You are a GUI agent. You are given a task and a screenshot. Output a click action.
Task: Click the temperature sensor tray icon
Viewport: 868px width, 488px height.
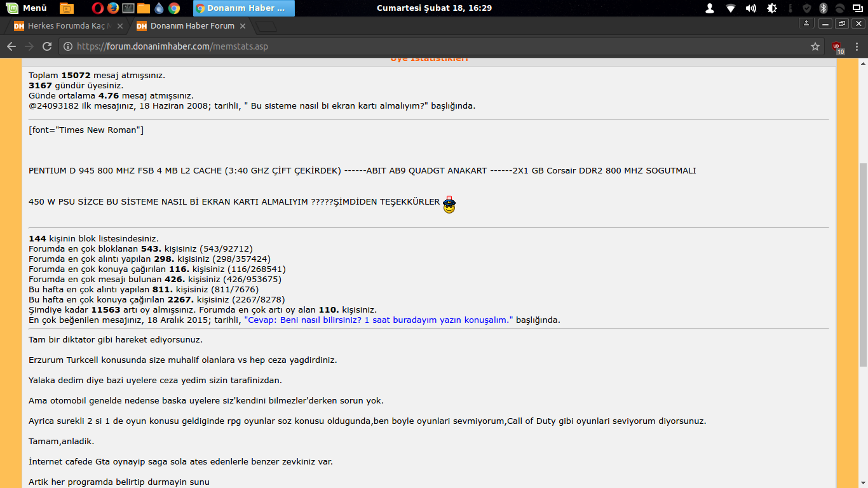coord(790,8)
